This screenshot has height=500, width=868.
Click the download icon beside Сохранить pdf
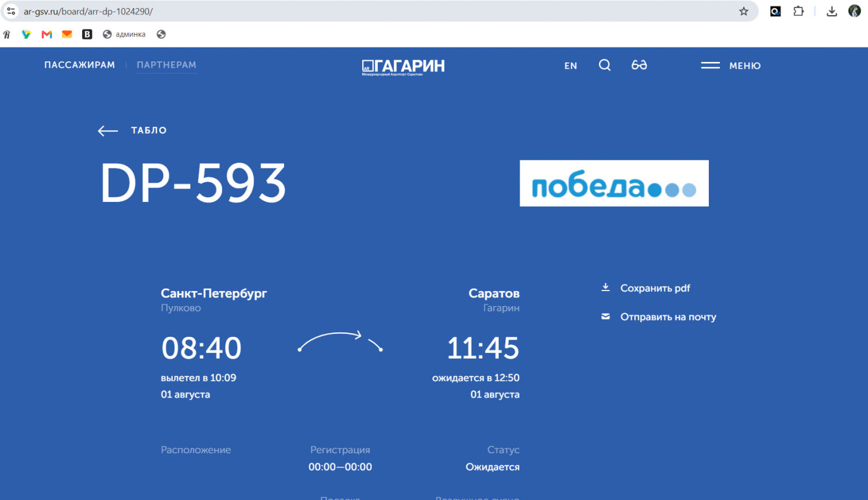(605, 288)
